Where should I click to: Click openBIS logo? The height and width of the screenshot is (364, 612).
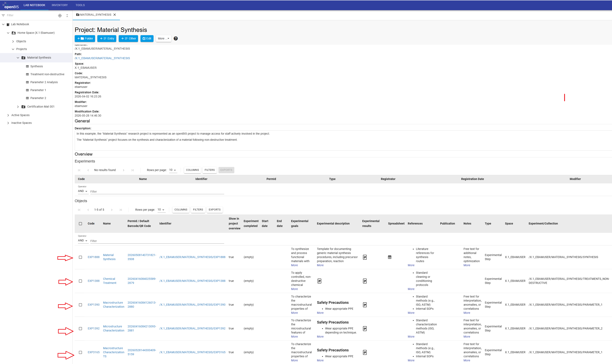point(11,5)
